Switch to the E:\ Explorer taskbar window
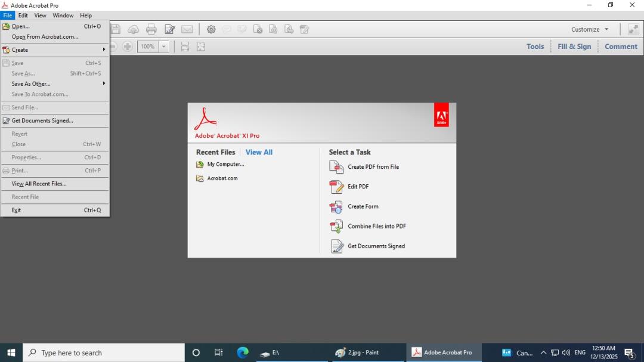 292,352
